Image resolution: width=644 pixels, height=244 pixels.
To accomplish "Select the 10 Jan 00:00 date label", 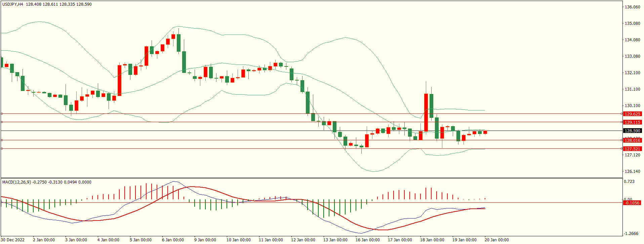I will (x=238, y=240).
